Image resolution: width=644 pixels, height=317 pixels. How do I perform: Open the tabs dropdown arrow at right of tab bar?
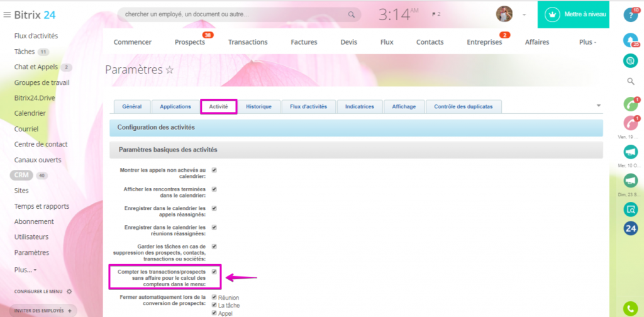click(599, 106)
